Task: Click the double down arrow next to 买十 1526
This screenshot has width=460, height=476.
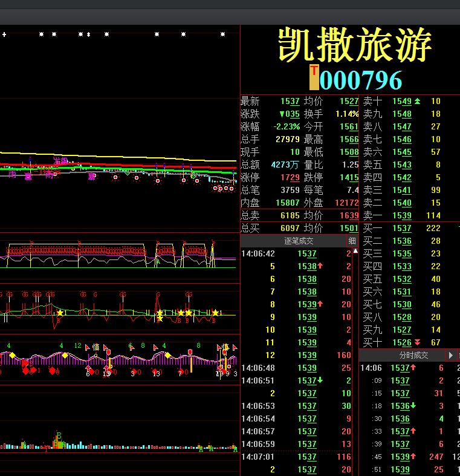Action: pyautogui.click(x=418, y=342)
